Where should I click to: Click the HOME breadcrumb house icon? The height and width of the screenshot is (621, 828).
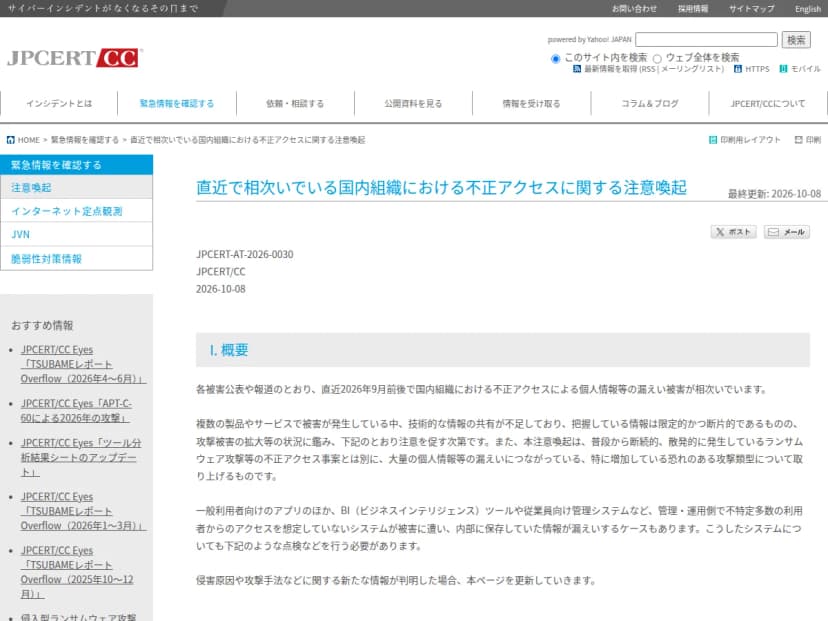(x=11, y=140)
